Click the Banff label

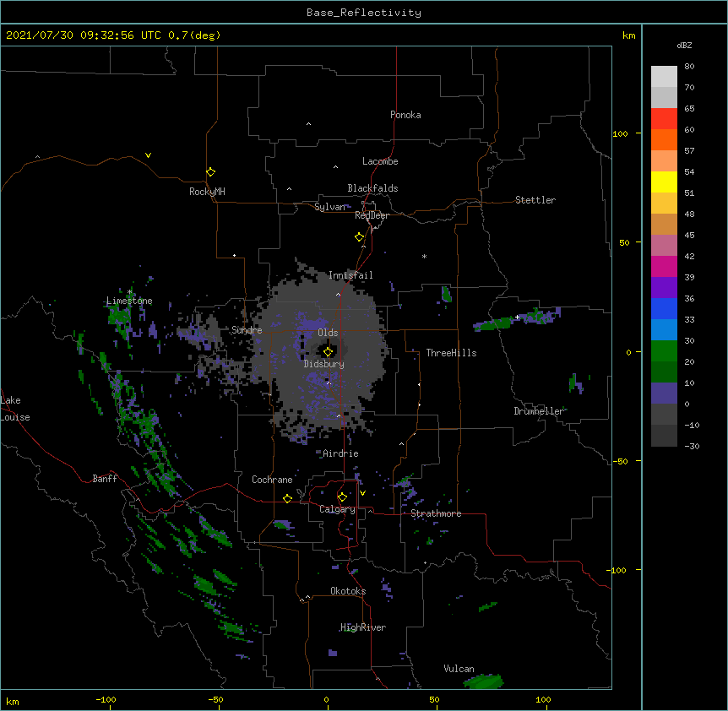tap(105, 479)
